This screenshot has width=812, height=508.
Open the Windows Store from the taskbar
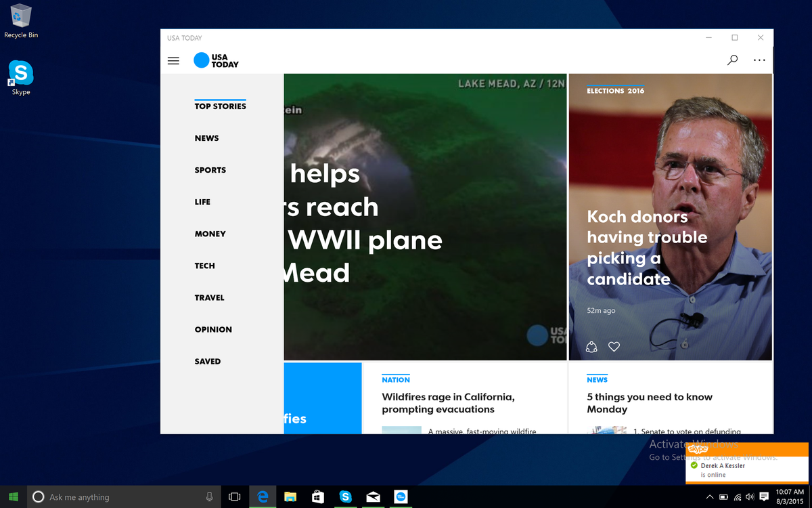pos(317,496)
